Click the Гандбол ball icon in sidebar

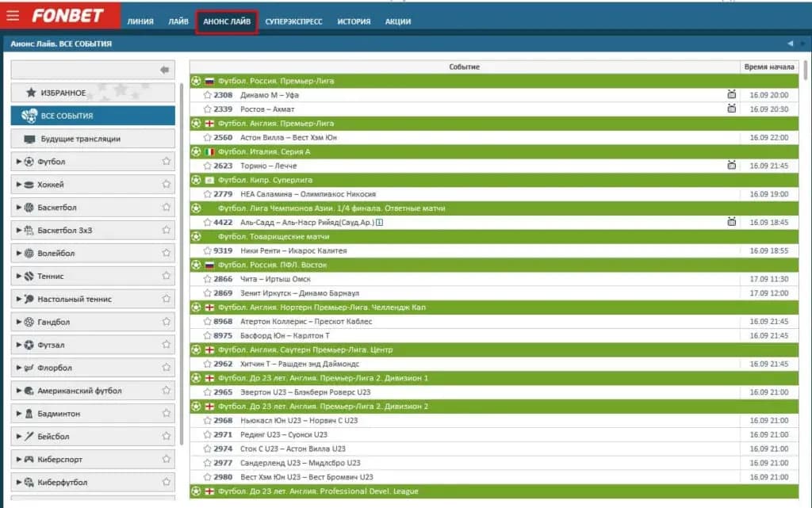click(x=29, y=322)
